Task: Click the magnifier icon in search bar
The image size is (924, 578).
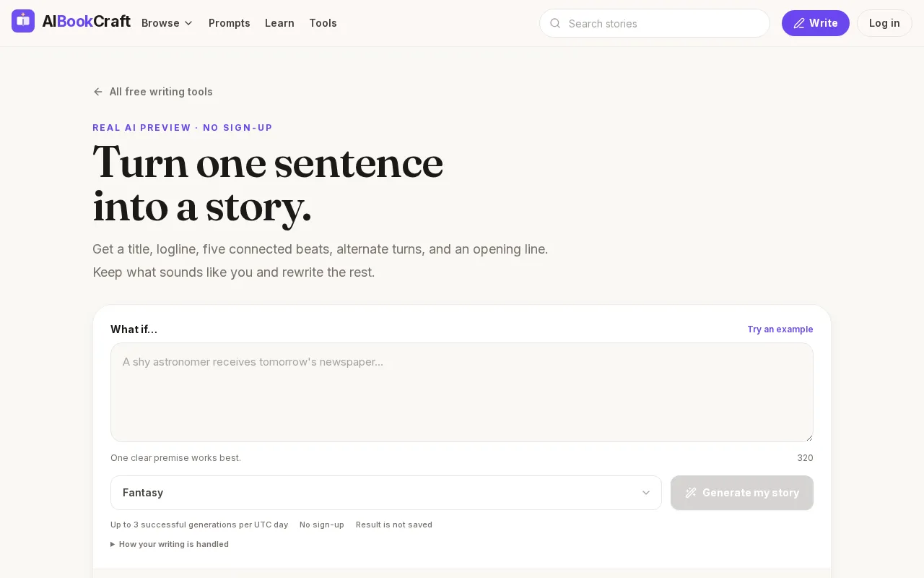Action: coord(555,23)
